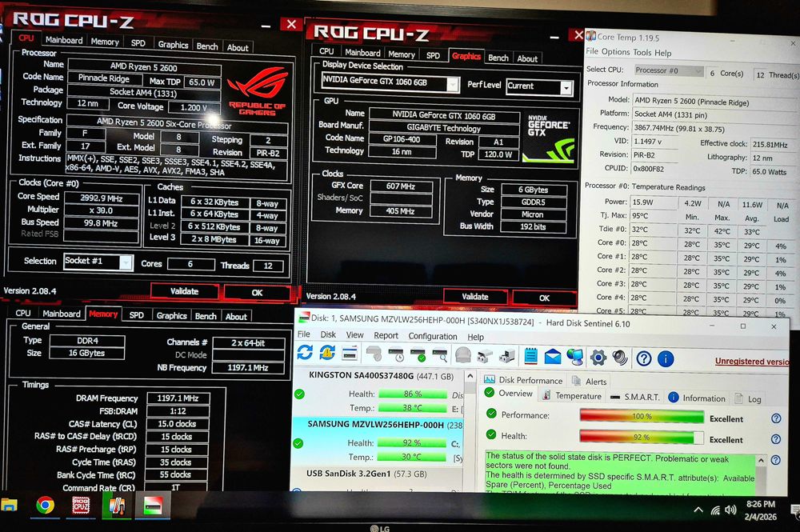Click OK in the Graphics CPU-Z window
This screenshot has height=532, width=800.
pyautogui.click(x=544, y=298)
